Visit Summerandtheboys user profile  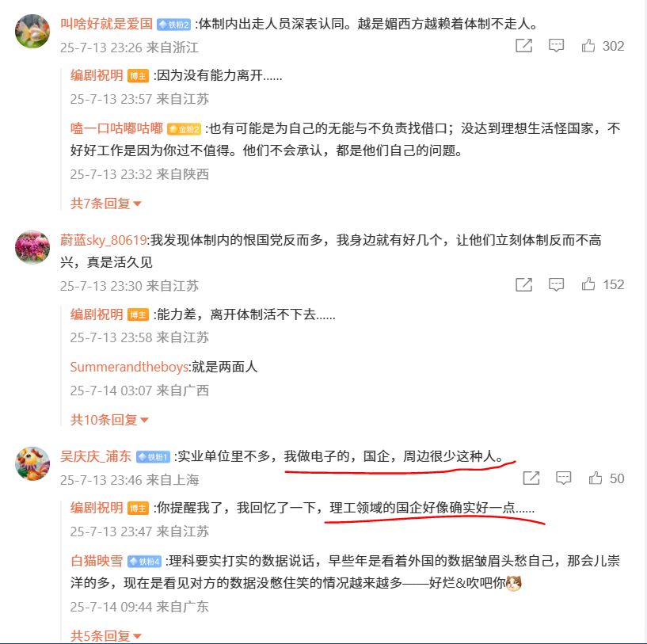[129, 367]
